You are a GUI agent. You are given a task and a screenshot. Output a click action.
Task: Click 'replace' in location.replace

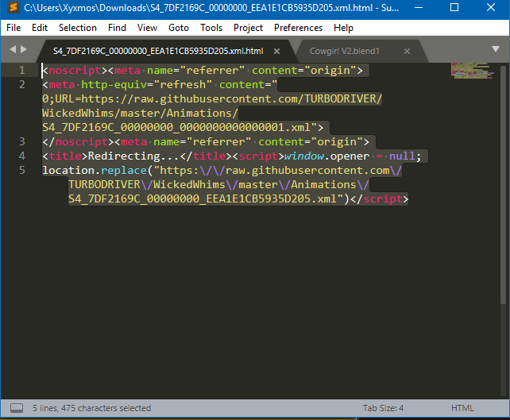click(x=124, y=171)
